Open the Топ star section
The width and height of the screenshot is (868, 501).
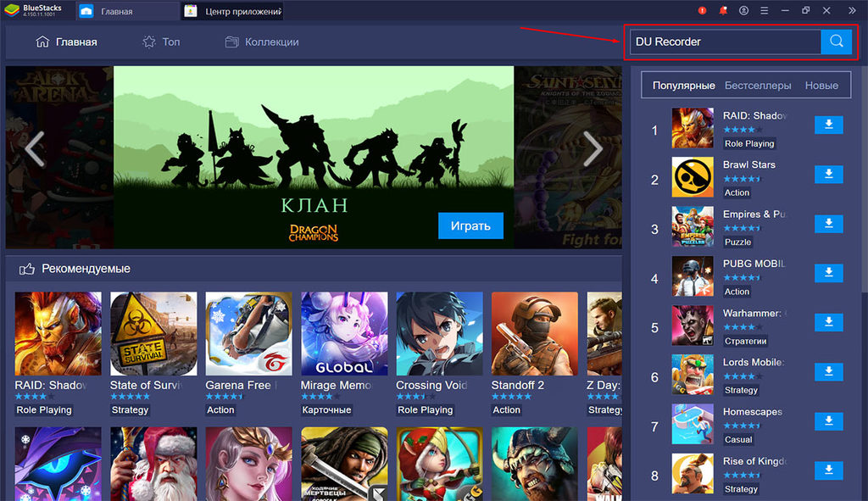161,42
